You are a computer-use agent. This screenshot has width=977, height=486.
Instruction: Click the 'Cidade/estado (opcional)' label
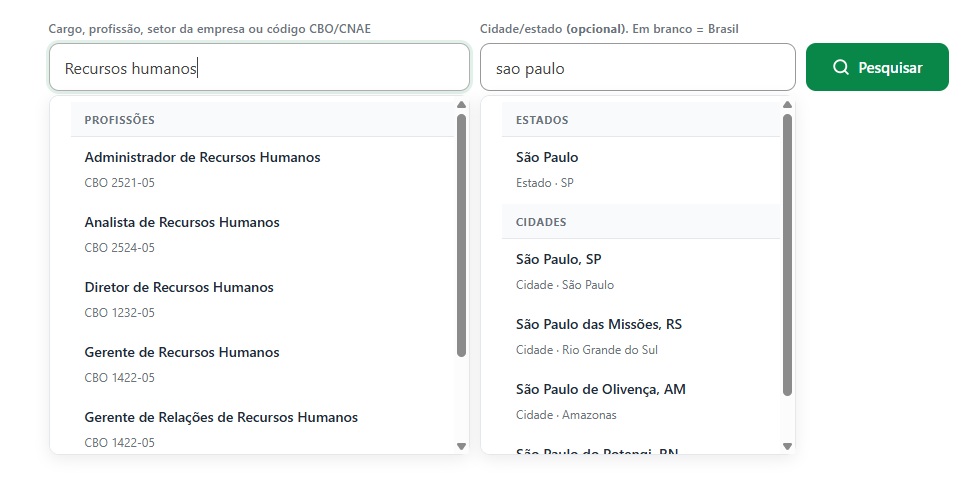(609, 29)
